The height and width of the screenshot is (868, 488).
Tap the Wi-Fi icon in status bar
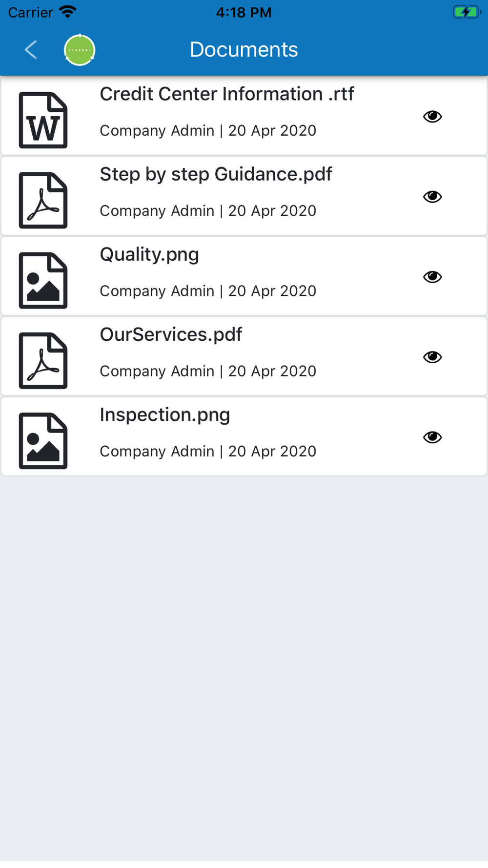[x=67, y=12]
